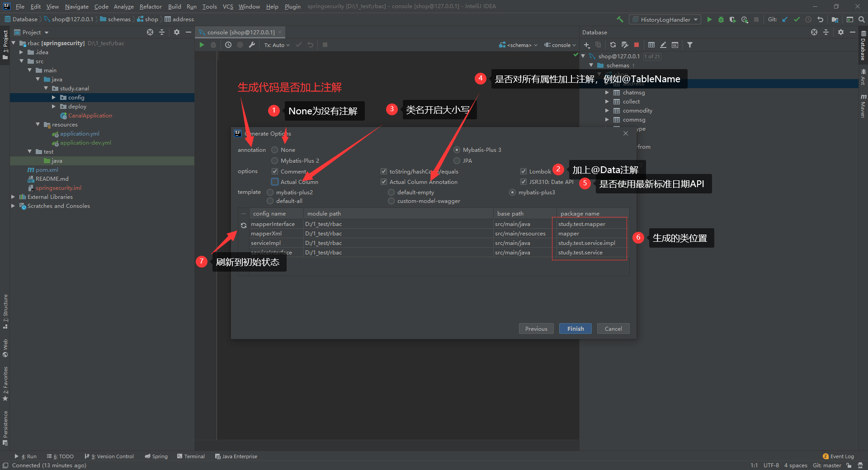Open the VCS menu

pyautogui.click(x=228, y=6)
